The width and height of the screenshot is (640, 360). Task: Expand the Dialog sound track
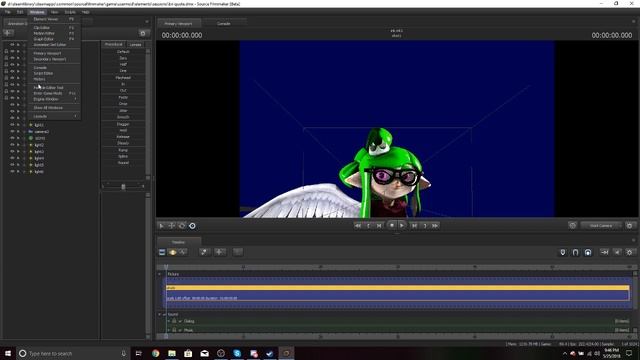point(169,321)
